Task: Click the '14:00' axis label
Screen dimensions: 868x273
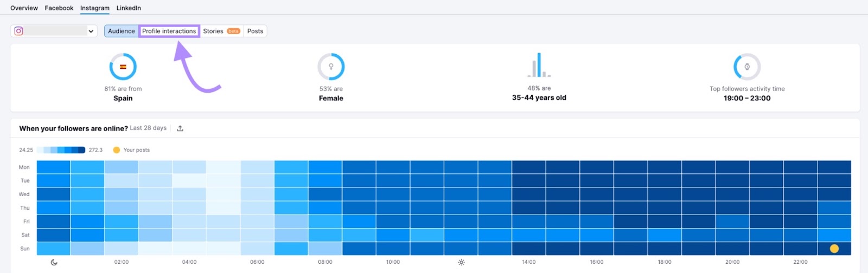Action: [529, 262]
